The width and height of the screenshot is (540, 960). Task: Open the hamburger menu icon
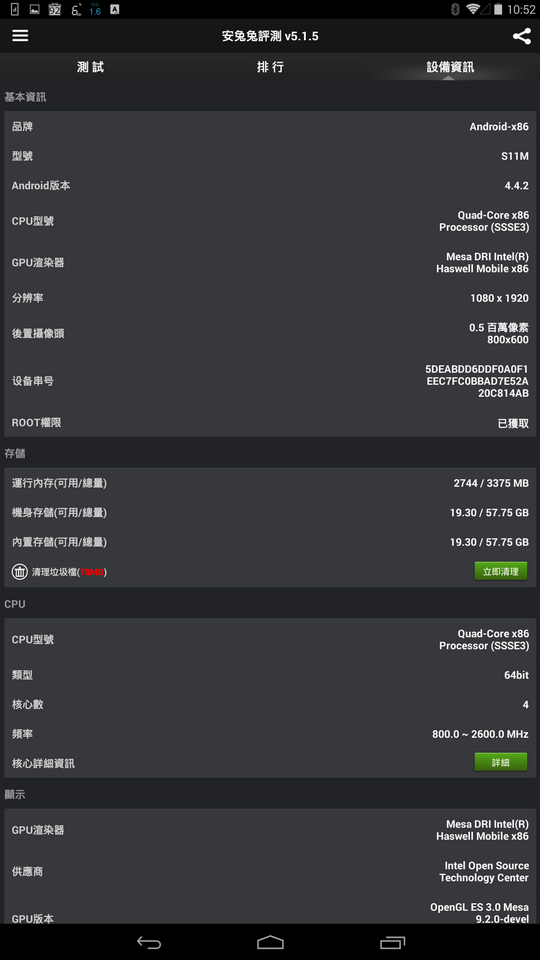[x=20, y=36]
